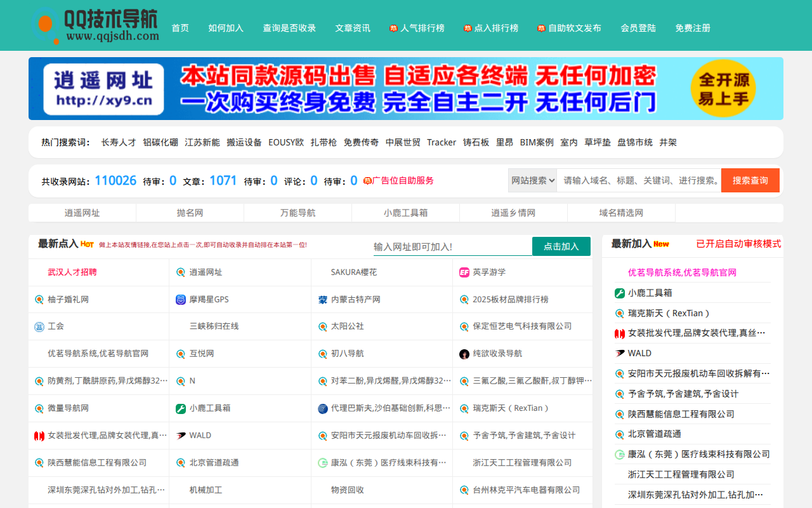
Task: Open the 网站搜索 dropdown selector
Action: [532, 180]
